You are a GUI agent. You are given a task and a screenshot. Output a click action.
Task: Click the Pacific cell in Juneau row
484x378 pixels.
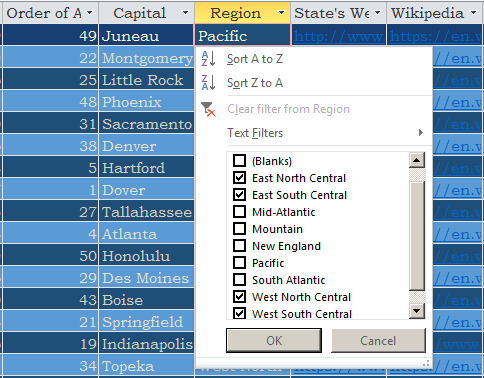(242, 35)
